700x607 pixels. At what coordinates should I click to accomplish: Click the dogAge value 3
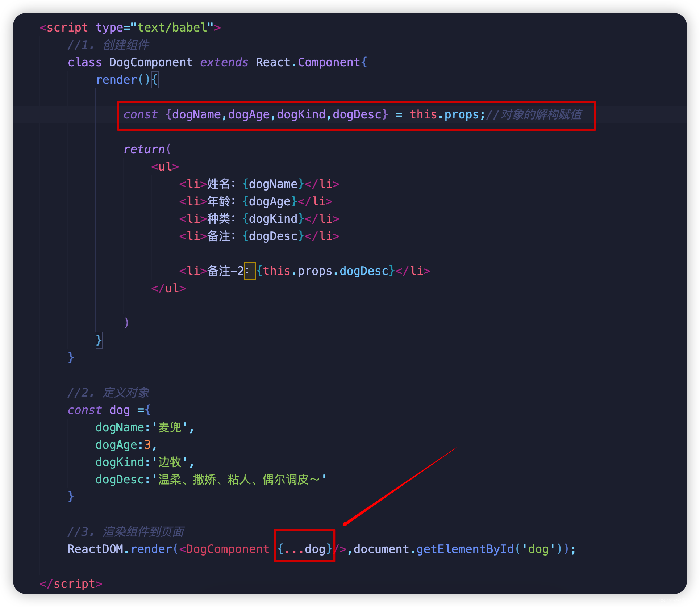click(147, 445)
